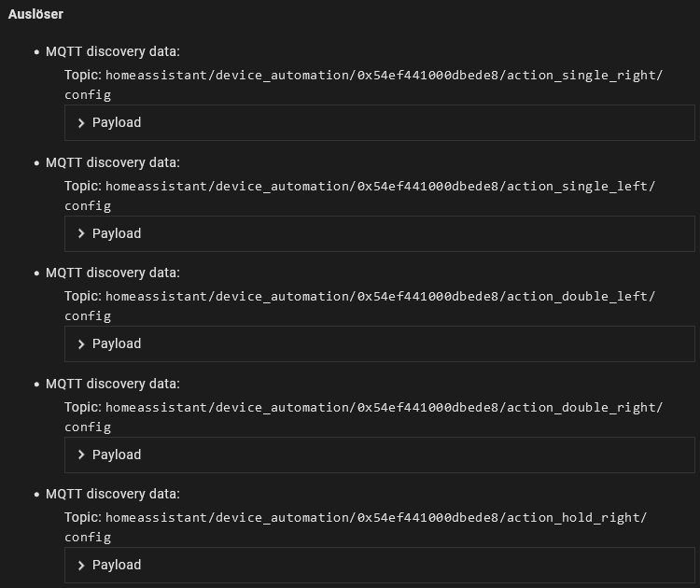Expand Payload label under action_single_left topic
This screenshot has height=588, width=700.
point(117,233)
